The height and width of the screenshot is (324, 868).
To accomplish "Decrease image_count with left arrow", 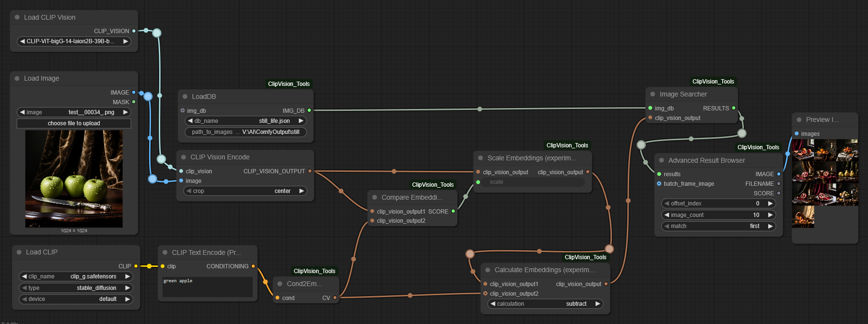I will (x=667, y=215).
